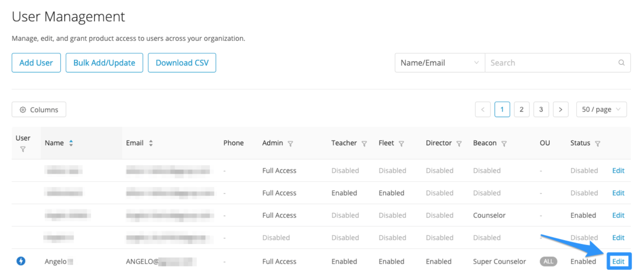
Task: Open the Director column filter icon
Action: click(459, 144)
